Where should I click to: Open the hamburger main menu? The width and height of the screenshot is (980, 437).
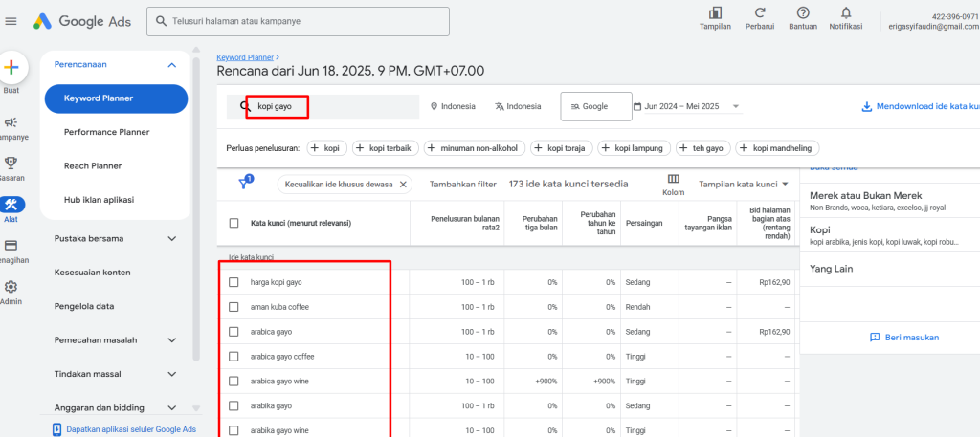coord(11,21)
